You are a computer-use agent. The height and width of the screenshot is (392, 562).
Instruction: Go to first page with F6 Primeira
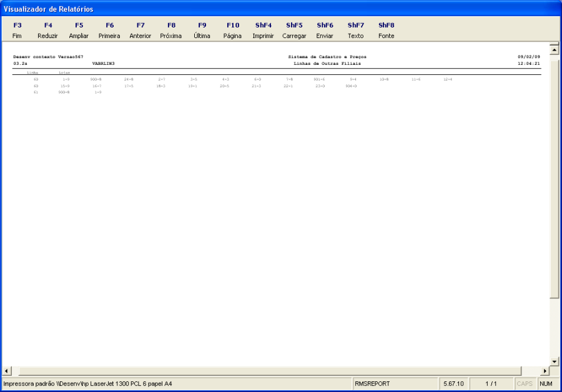109,30
